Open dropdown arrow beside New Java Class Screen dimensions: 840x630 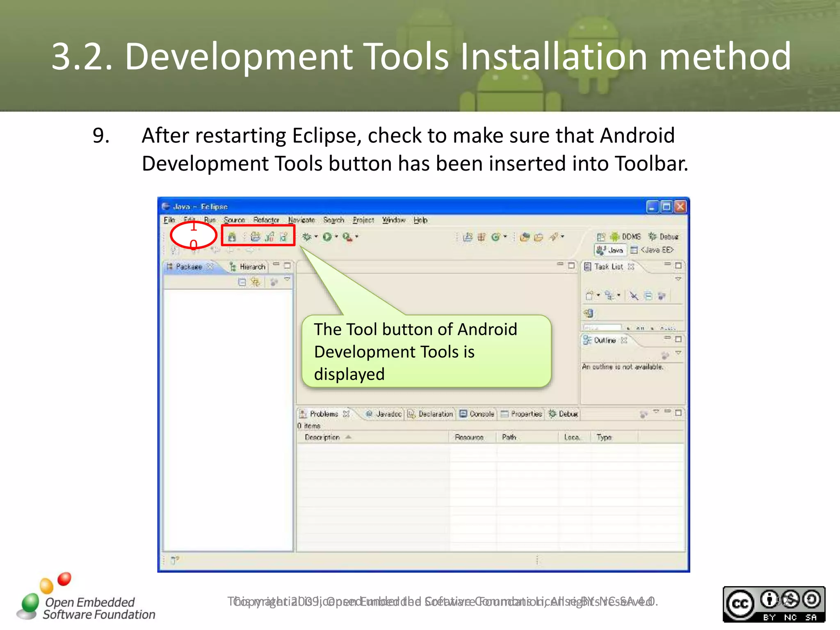[505, 237]
